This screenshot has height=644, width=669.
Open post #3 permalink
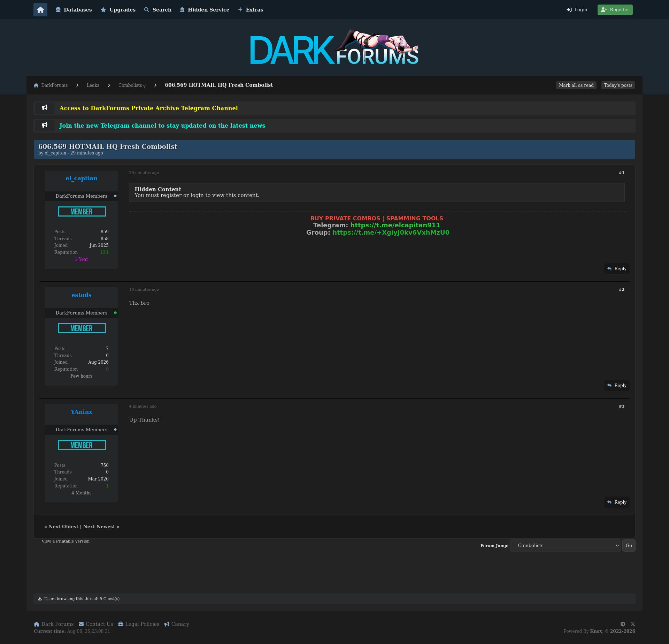pos(622,407)
